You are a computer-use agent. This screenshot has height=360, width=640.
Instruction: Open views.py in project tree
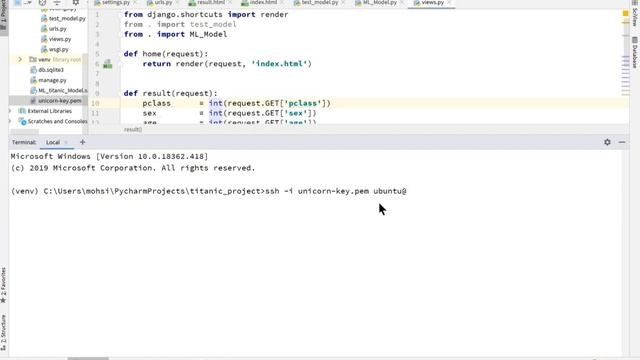coord(60,39)
